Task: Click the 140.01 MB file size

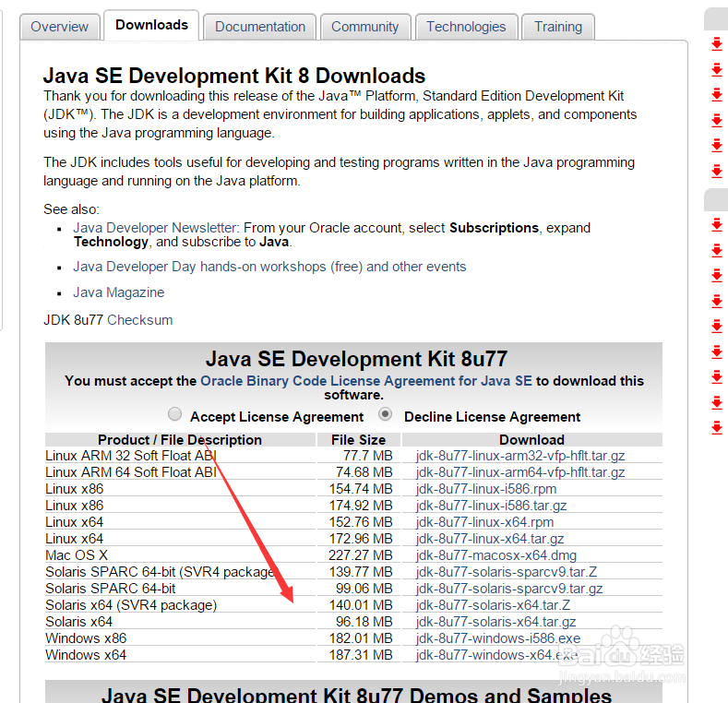Action: point(361,605)
